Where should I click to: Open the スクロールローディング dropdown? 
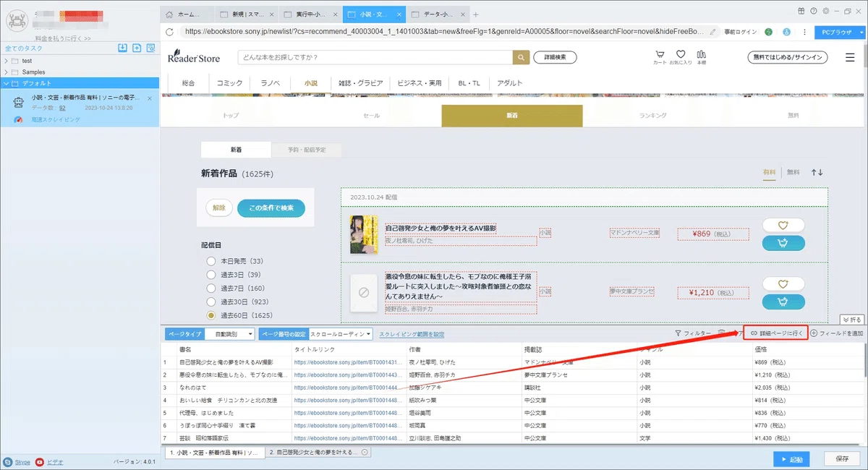tap(340, 334)
